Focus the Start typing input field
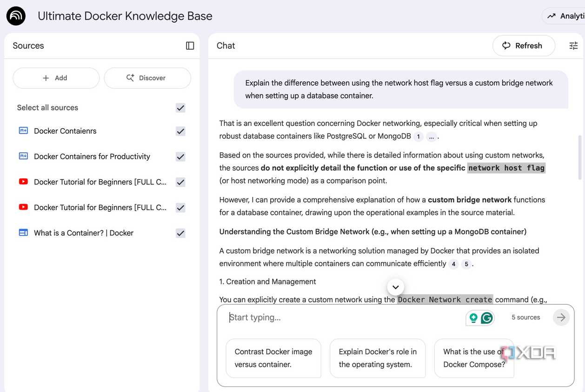This screenshot has width=585, height=392. 344,318
